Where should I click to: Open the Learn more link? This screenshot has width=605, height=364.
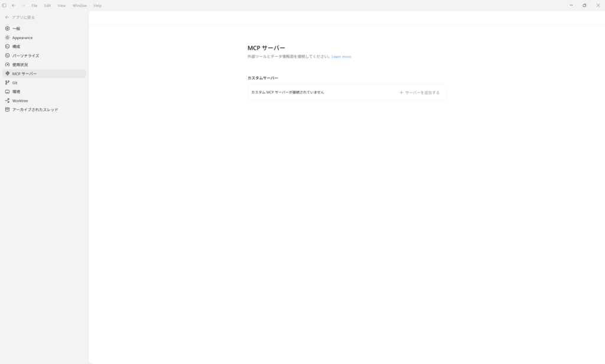(x=341, y=57)
